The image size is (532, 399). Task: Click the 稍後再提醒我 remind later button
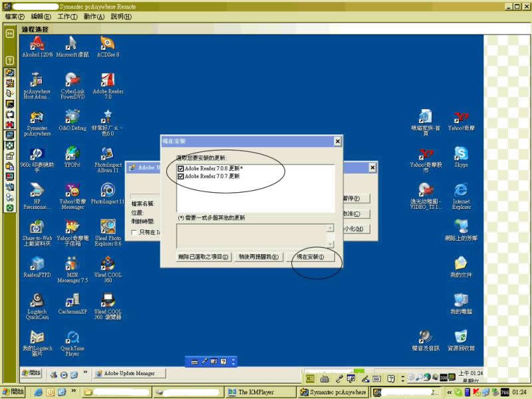coord(259,257)
